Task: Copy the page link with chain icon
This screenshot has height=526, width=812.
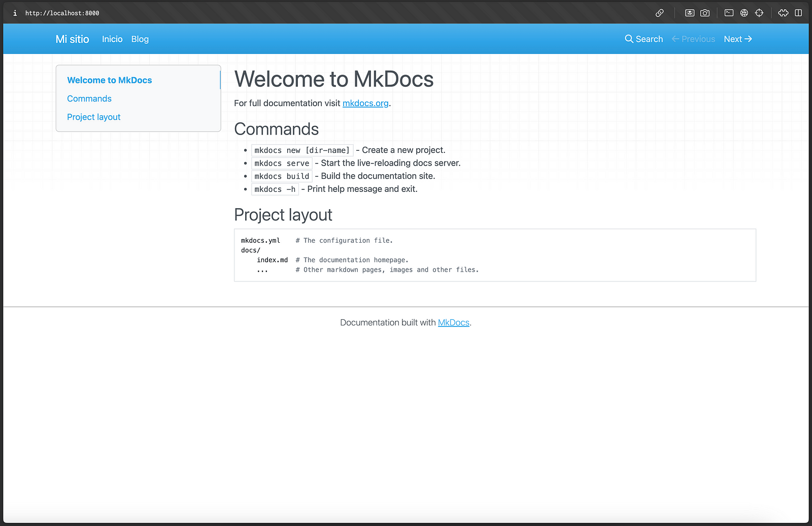Action: (660, 13)
